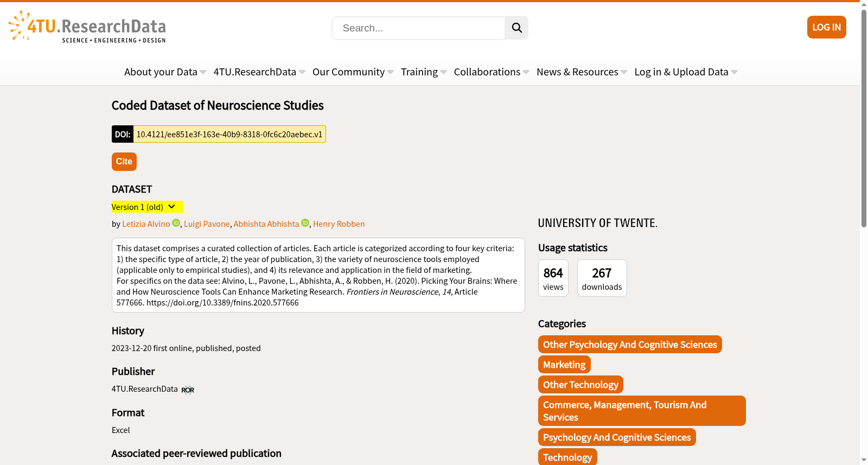Viewport: 868px width, 465px height.
Task: Click the ROR icon beside publisher
Action: [188, 390]
